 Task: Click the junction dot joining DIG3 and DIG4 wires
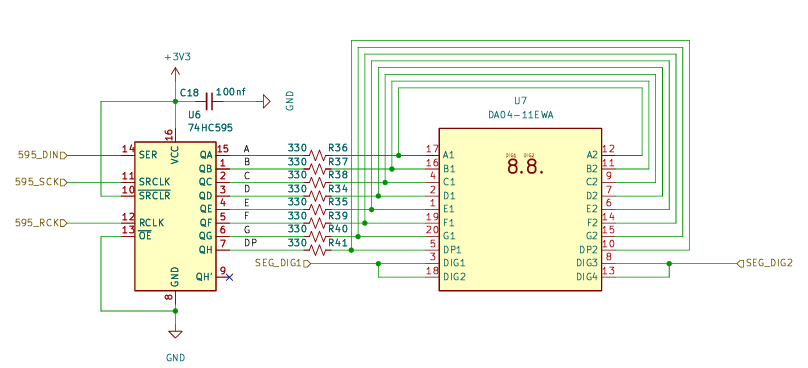click(669, 263)
